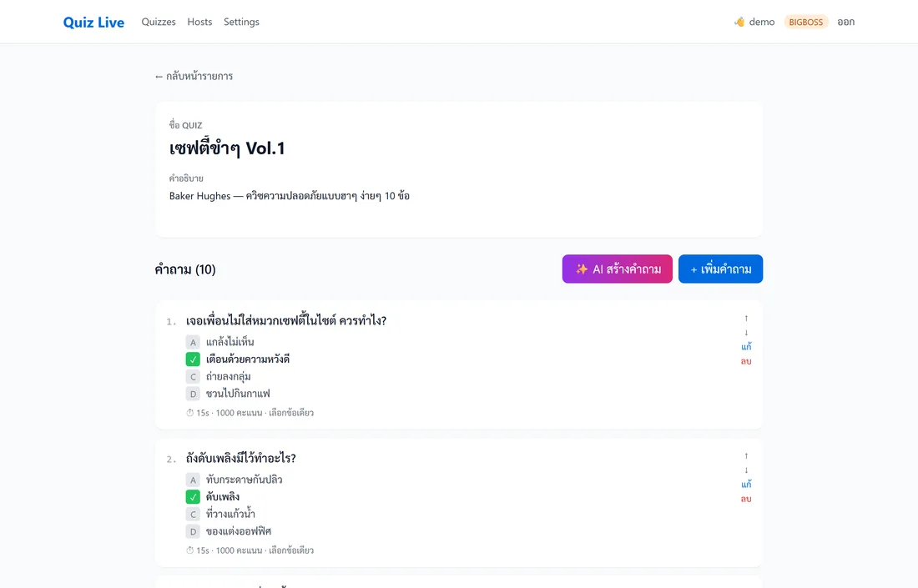Move question 2 up with arrow
This screenshot has width=918, height=588.
coord(746,455)
